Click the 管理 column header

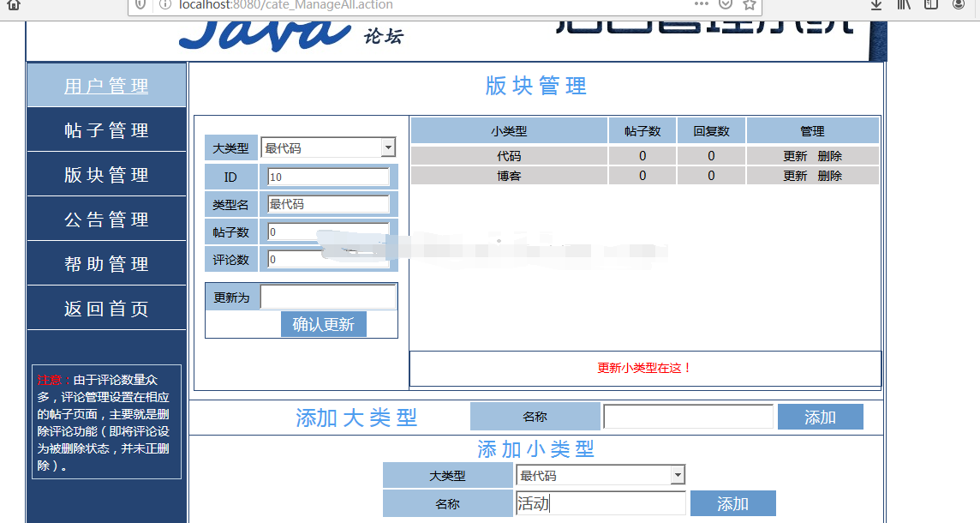point(812,130)
